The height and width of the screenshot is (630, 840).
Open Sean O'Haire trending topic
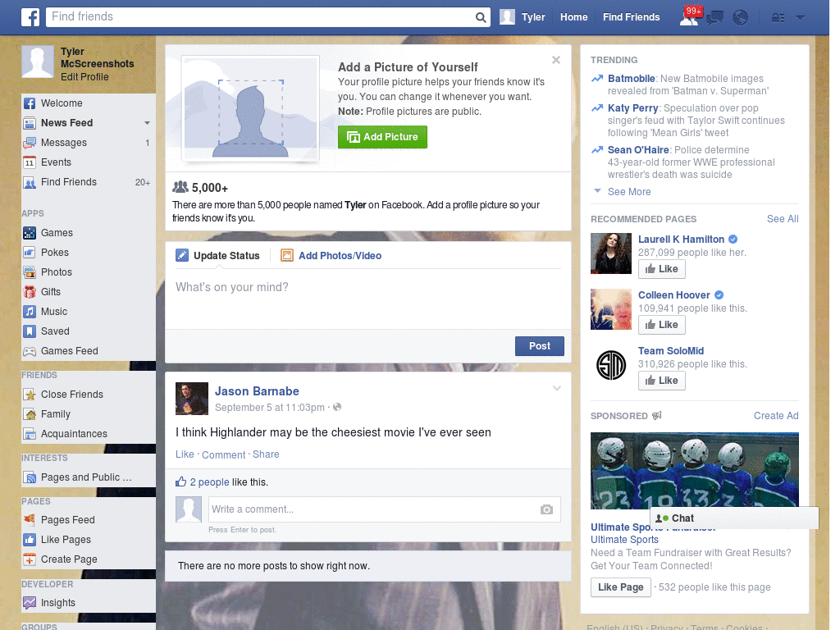[x=638, y=150]
